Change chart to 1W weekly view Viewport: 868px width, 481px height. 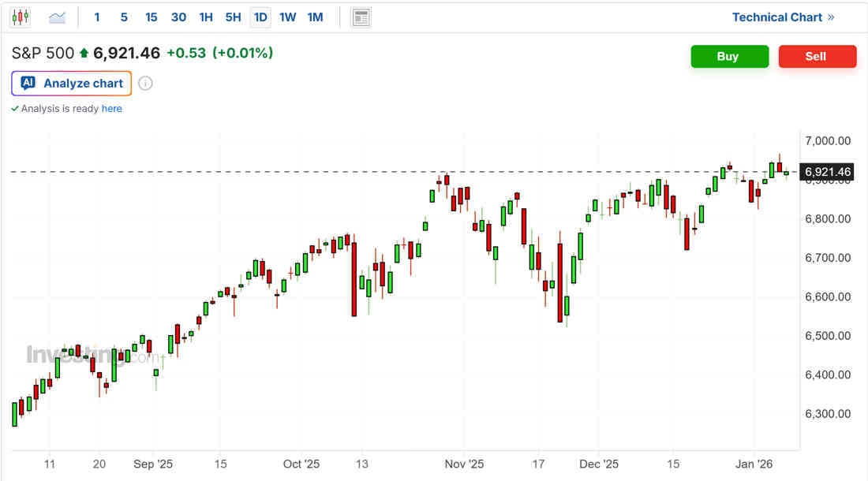(x=288, y=17)
